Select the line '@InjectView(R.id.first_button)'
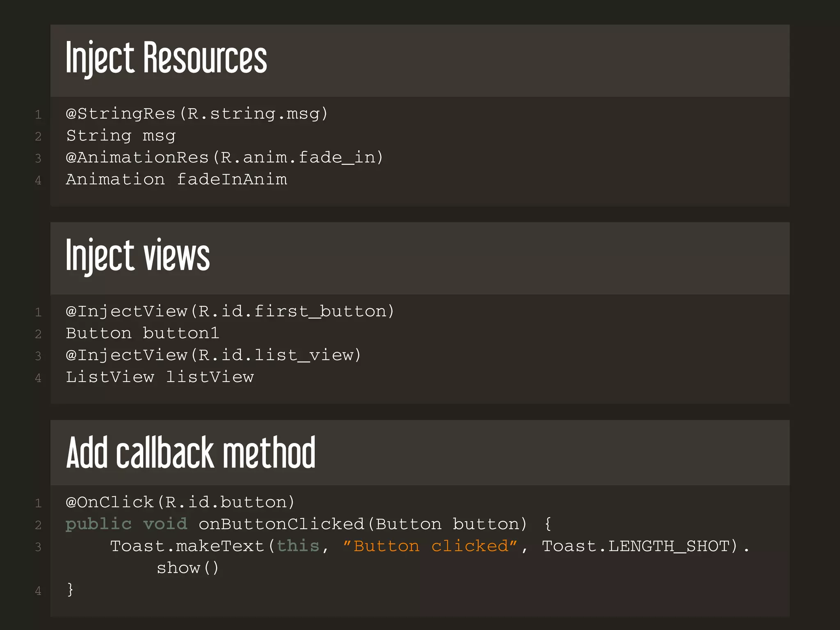The height and width of the screenshot is (630, 840). coord(230,311)
